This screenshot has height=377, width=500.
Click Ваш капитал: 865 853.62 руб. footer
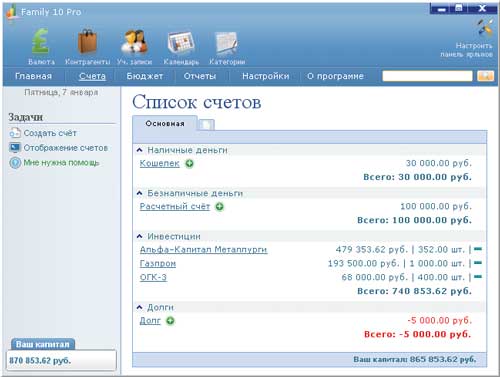pos(415,359)
